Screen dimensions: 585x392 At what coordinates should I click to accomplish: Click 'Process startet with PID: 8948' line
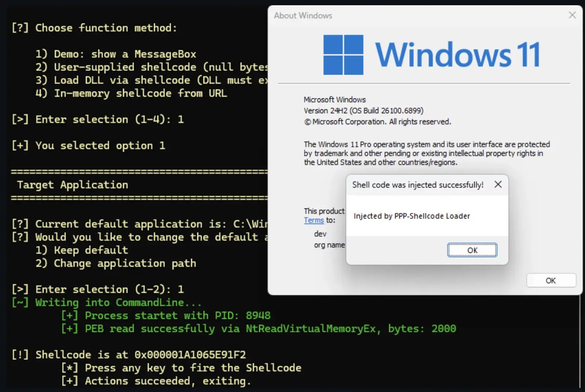(x=166, y=316)
